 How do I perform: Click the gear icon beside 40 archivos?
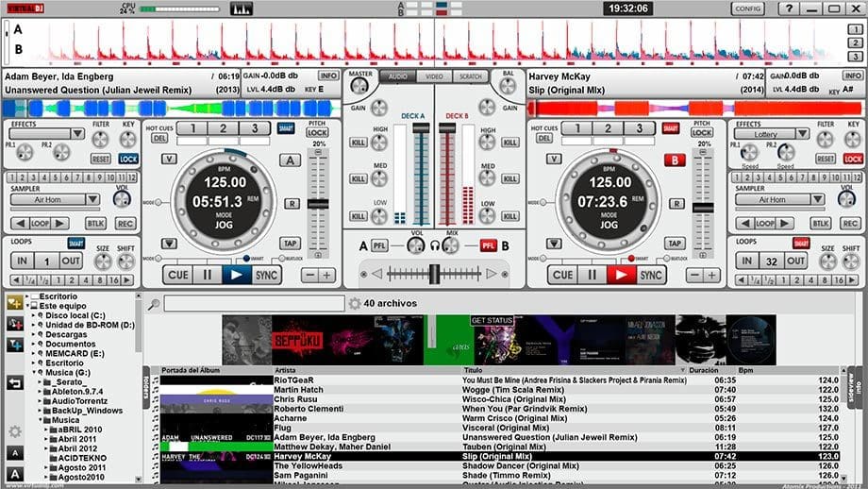pos(355,303)
